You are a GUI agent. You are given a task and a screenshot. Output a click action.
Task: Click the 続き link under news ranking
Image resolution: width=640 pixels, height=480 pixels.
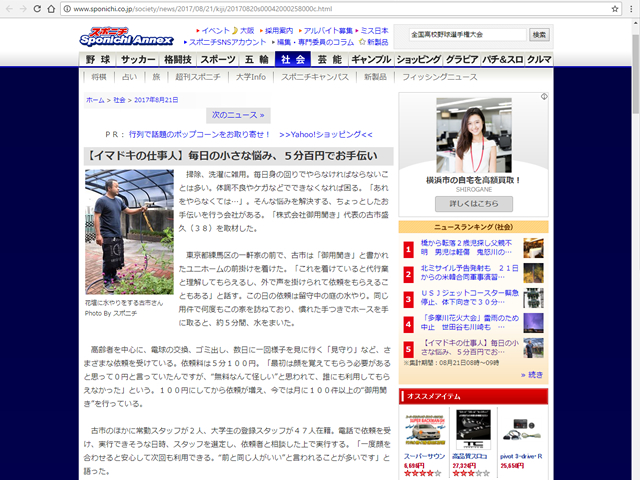tap(532, 374)
